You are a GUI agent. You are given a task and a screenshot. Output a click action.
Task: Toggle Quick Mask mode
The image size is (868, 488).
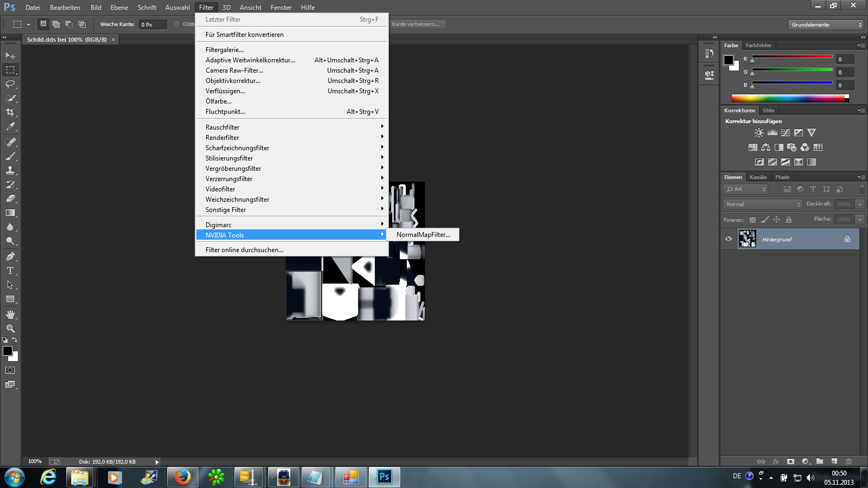(x=10, y=370)
